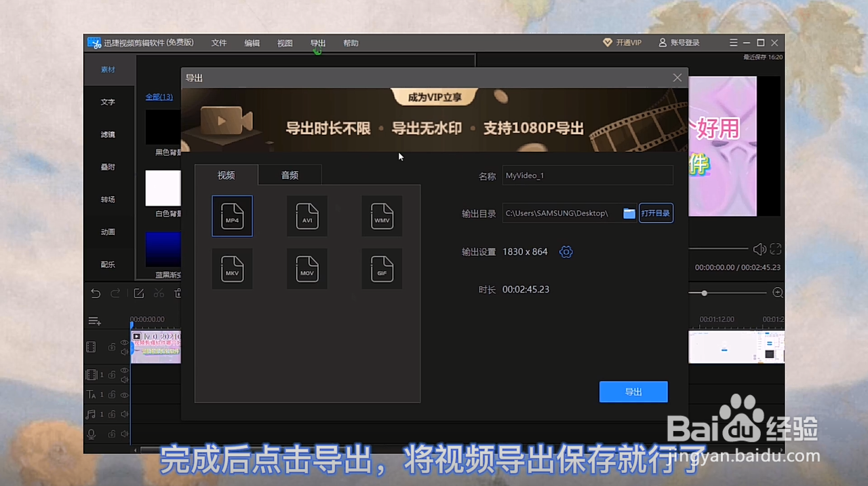
Task: Click the blue 导出 export button
Action: [x=633, y=392]
